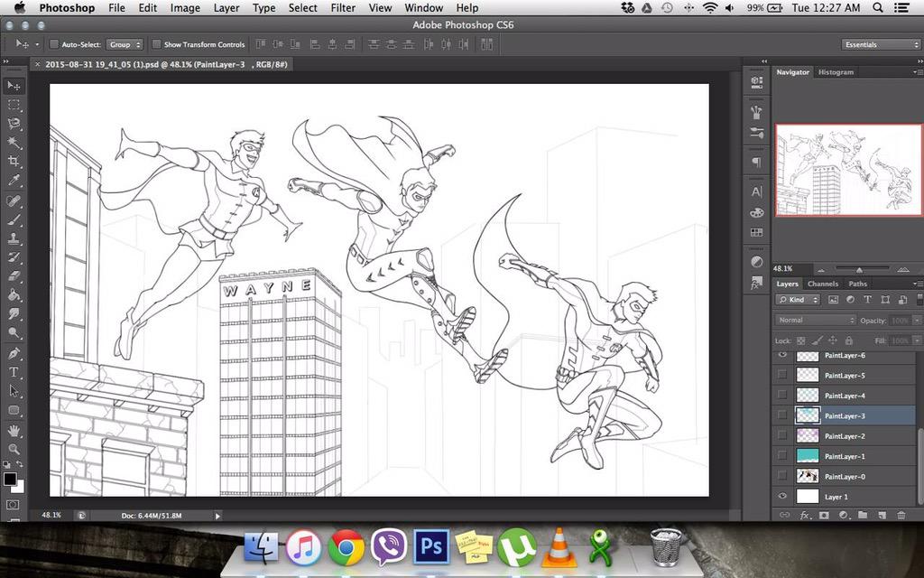
Task: Open the Essentials workspace dropdown
Action: (x=881, y=44)
